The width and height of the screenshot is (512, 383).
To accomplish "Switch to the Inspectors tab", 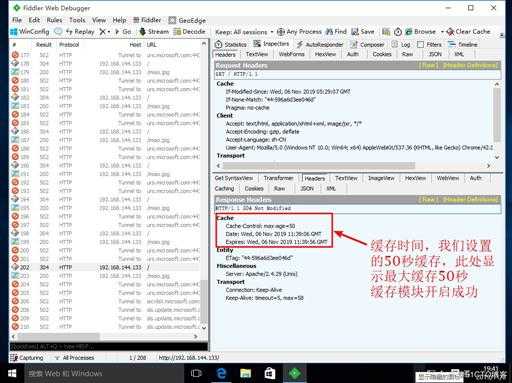I will point(271,44).
